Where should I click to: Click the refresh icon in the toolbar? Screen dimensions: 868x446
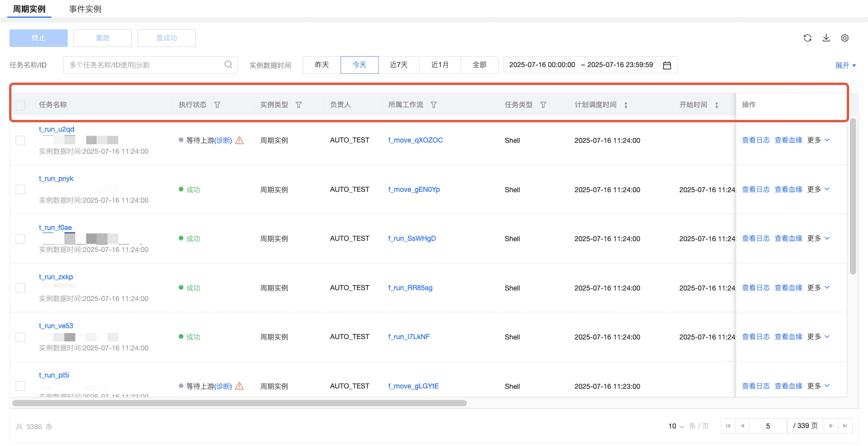click(807, 38)
